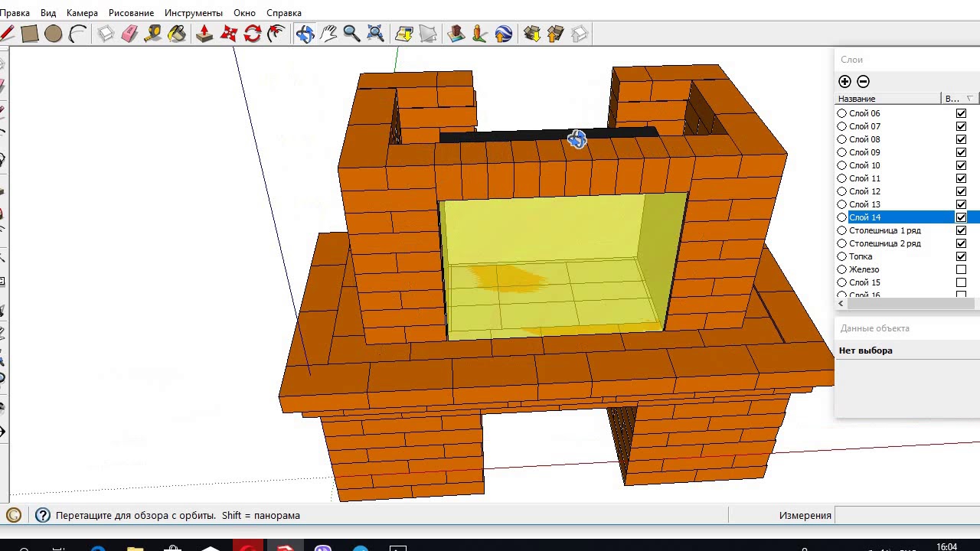The image size is (980, 551).
Task: Toggle visibility of Слой 10
Action: [x=961, y=165]
